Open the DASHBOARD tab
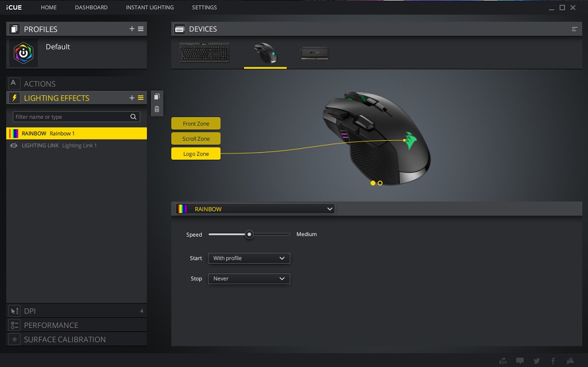Viewport: 588px width, 367px height. [x=91, y=7]
